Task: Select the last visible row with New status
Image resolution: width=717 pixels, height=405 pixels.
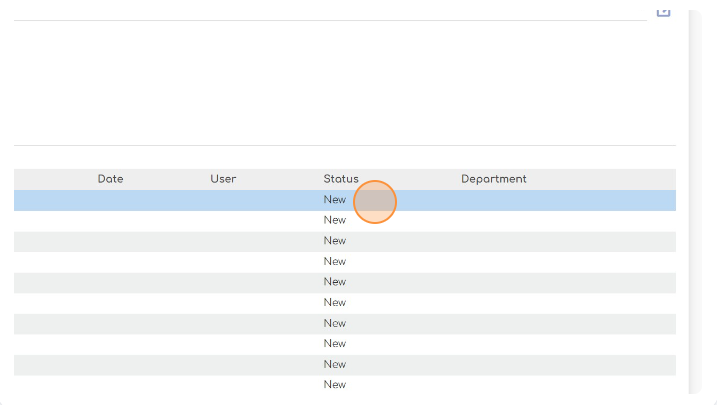Action: pyautogui.click(x=335, y=385)
